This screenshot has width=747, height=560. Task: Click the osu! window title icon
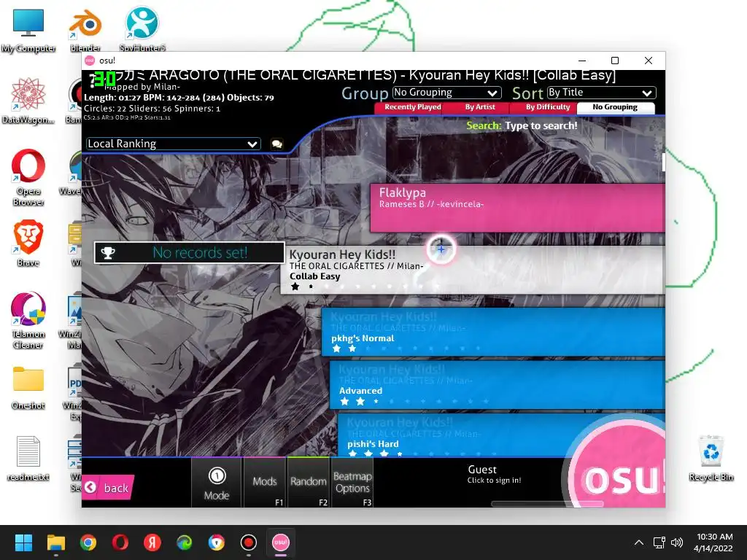pos(90,61)
